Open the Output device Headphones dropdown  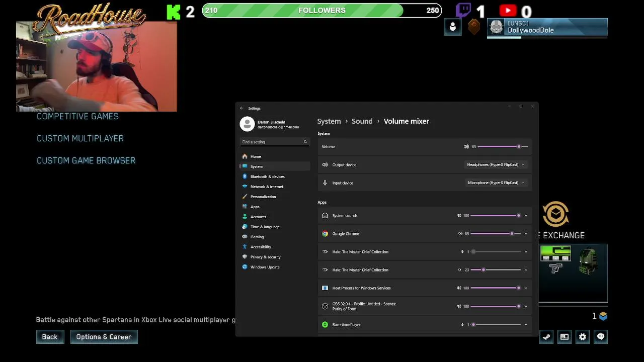tap(496, 164)
